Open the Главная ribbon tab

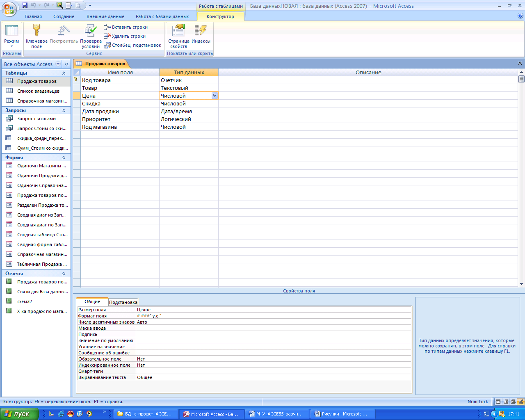click(33, 16)
